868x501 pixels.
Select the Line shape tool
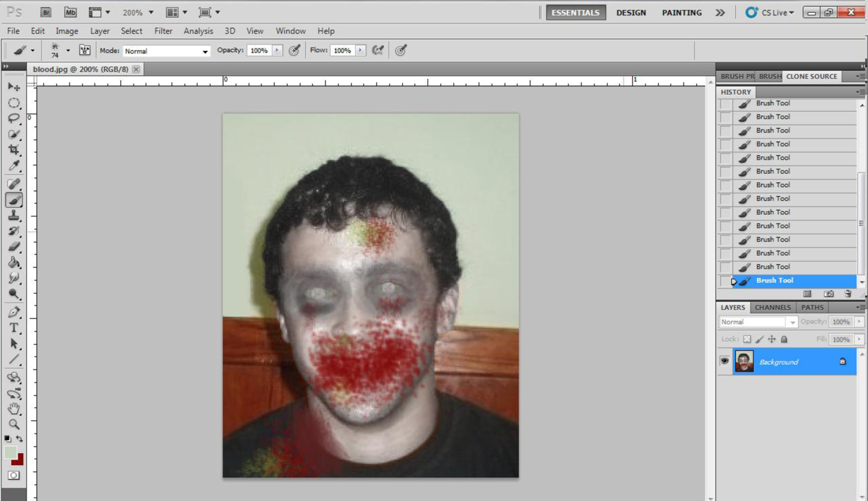pyautogui.click(x=14, y=359)
